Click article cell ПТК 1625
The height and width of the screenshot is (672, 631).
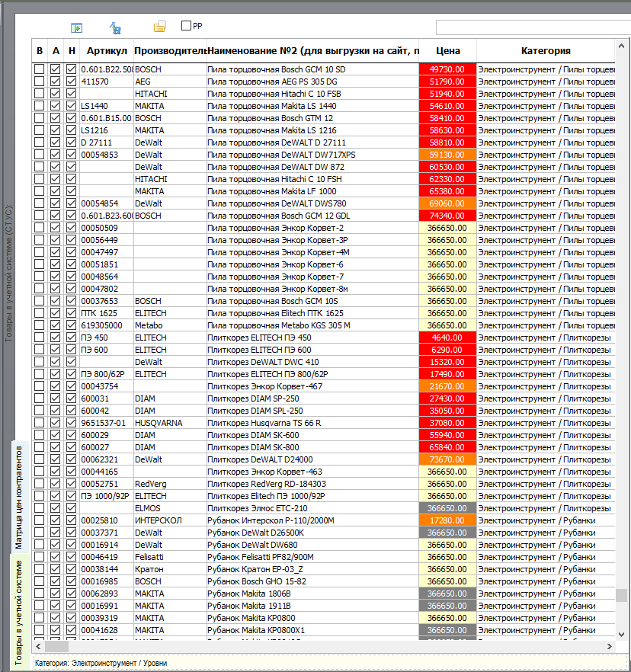click(x=107, y=313)
